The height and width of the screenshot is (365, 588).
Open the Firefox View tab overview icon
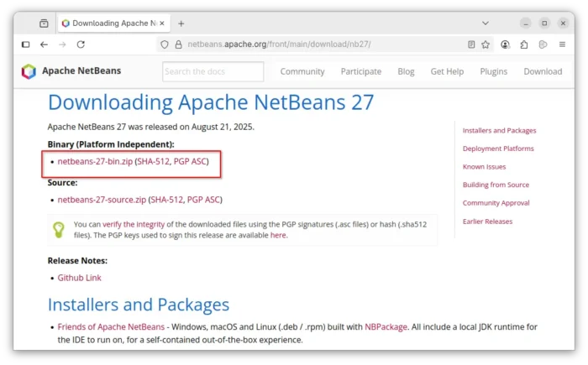pyautogui.click(x=44, y=23)
